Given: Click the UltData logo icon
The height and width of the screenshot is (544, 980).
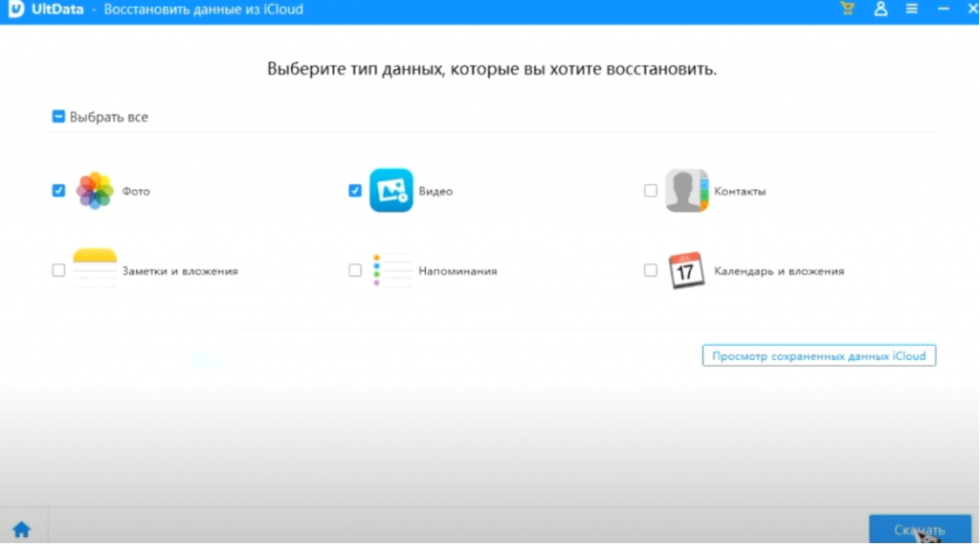Looking at the screenshot, I should click(15, 10).
